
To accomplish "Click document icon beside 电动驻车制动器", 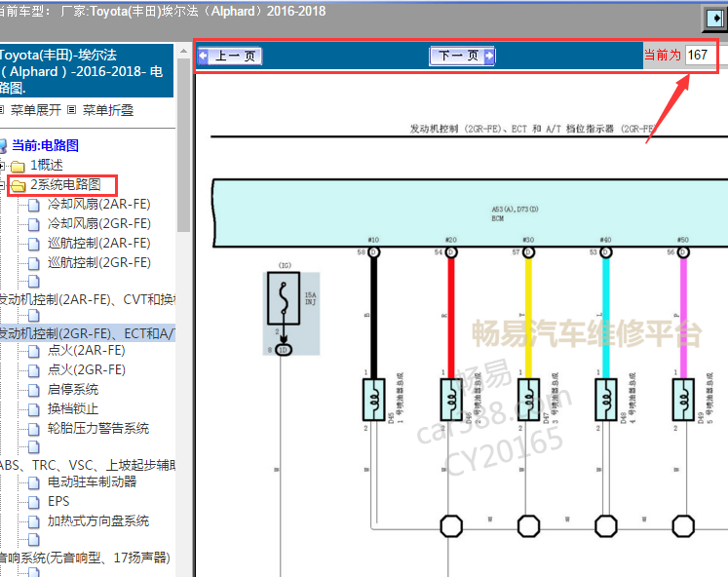I will 34,482.
